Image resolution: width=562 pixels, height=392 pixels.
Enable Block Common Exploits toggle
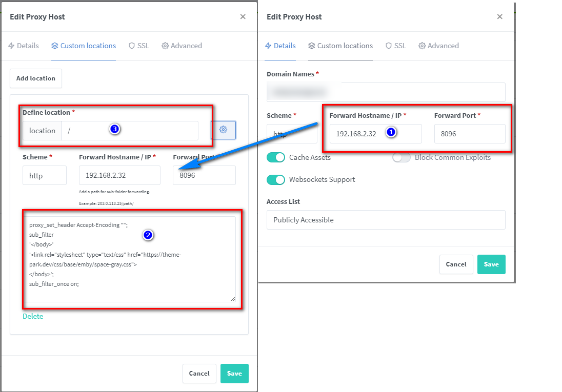[x=402, y=157]
